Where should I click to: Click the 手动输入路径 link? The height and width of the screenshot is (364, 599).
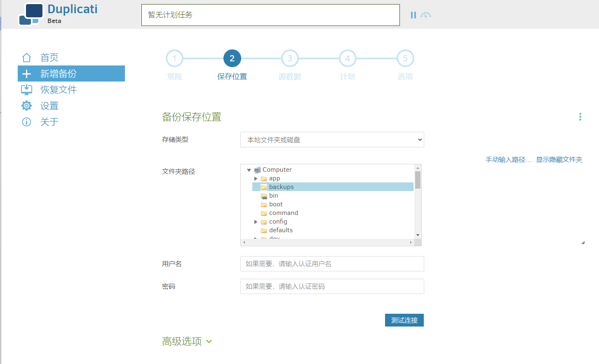508,160
